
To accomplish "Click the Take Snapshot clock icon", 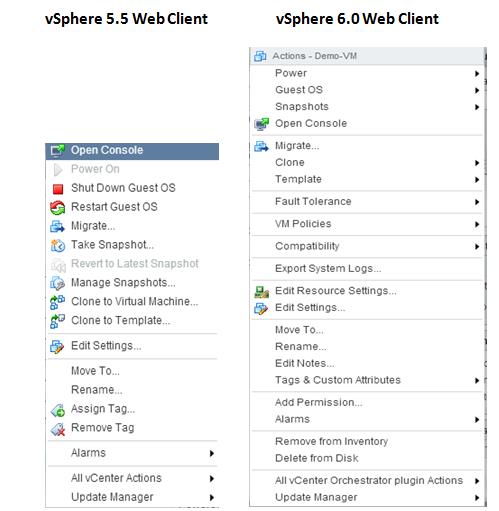I will [x=58, y=245].
